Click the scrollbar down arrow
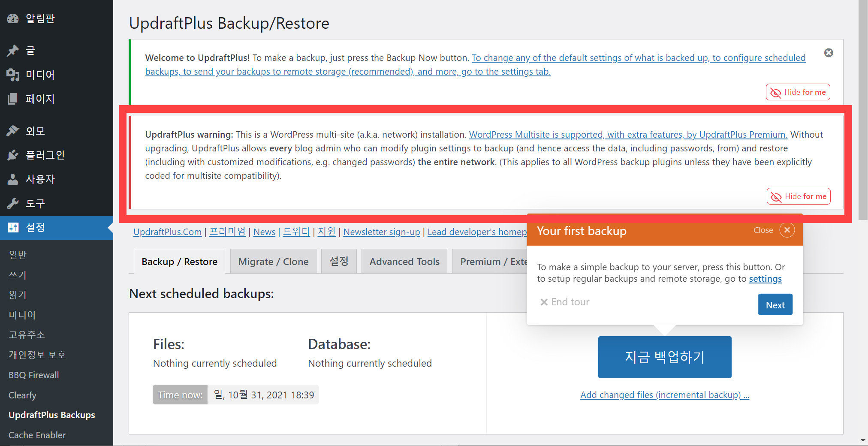 coord(863,440)
